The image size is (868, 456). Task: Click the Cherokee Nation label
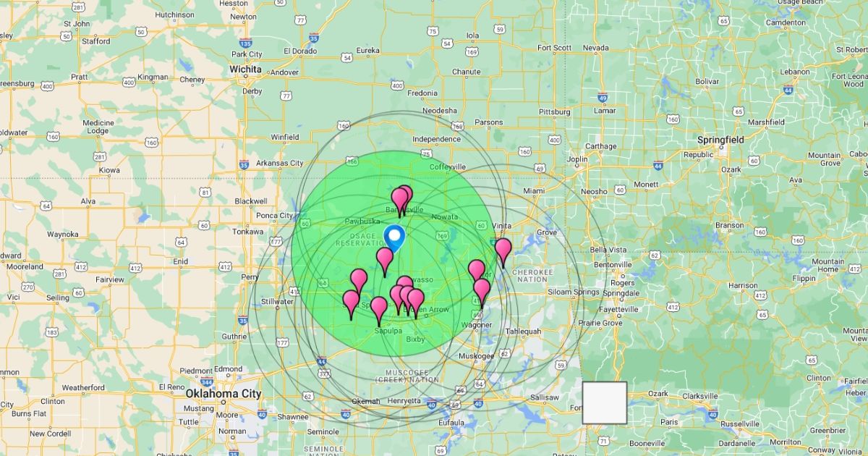pyautogui.click(x=532, y=275)
